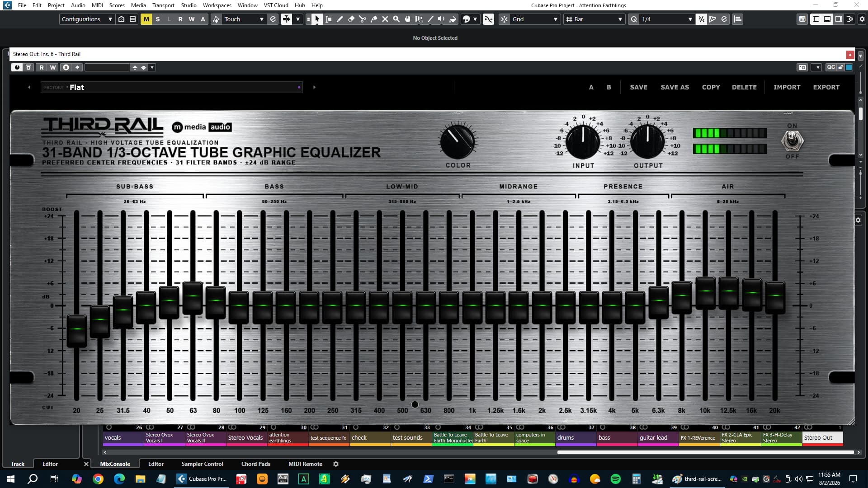Click the DELETE preset button
Image resolution: width=868 pixels, height=488 pixels.
[744, 87]
